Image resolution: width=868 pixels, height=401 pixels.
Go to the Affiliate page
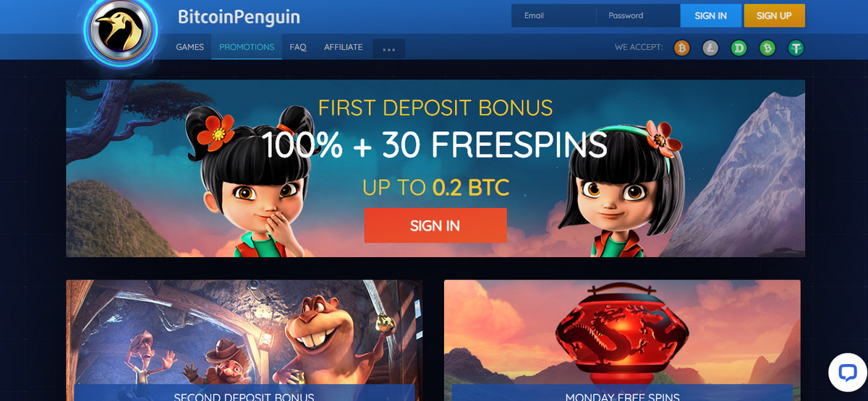coord(343,47)
